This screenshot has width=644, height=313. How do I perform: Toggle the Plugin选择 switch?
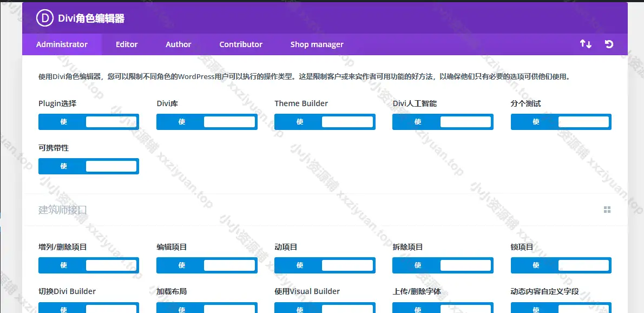89,122
